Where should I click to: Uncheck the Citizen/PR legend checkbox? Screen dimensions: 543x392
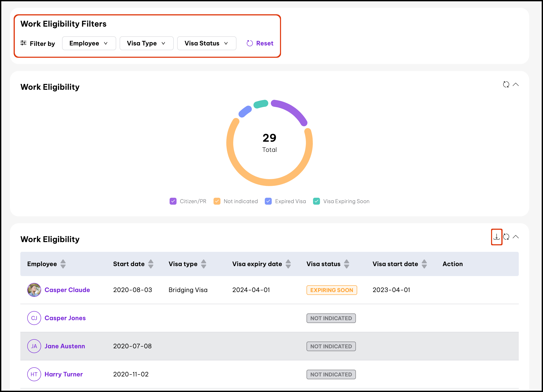(x=173, y=201)
